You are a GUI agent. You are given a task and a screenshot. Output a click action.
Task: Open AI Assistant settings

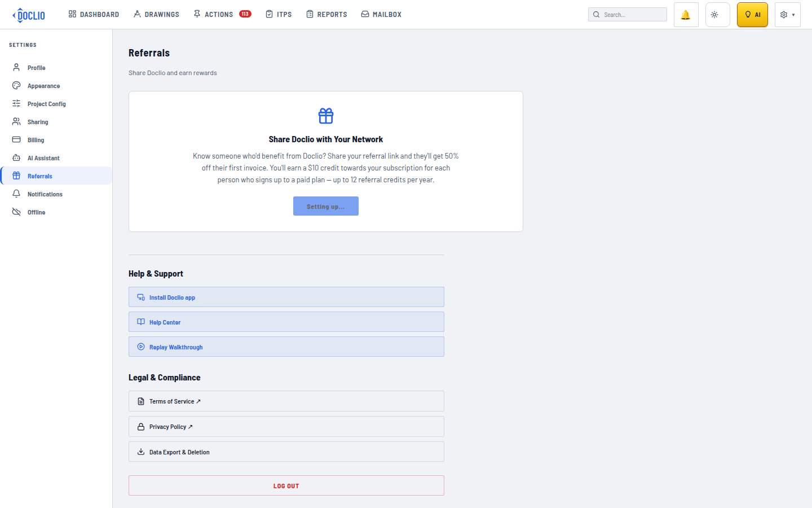click(x=56, y=158)
